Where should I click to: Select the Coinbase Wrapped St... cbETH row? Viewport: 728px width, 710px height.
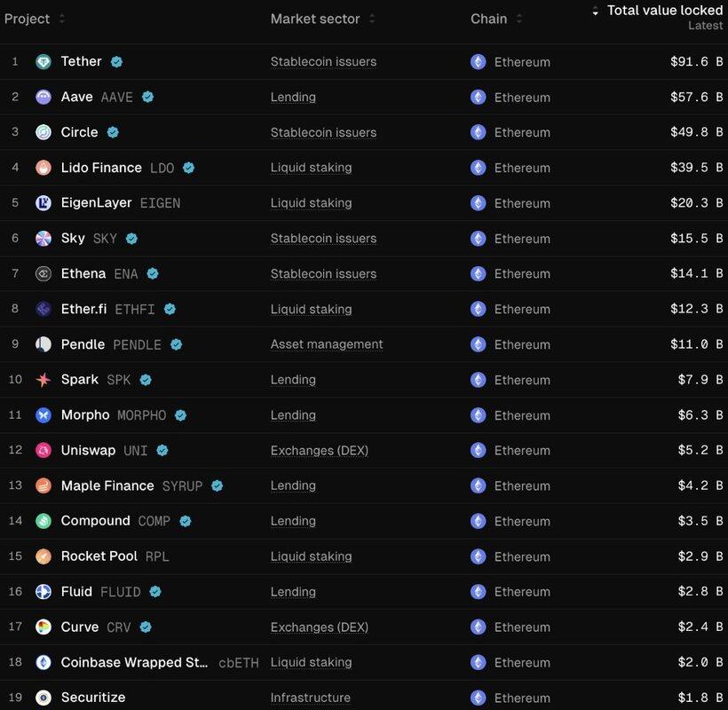(x=364, y=662)
